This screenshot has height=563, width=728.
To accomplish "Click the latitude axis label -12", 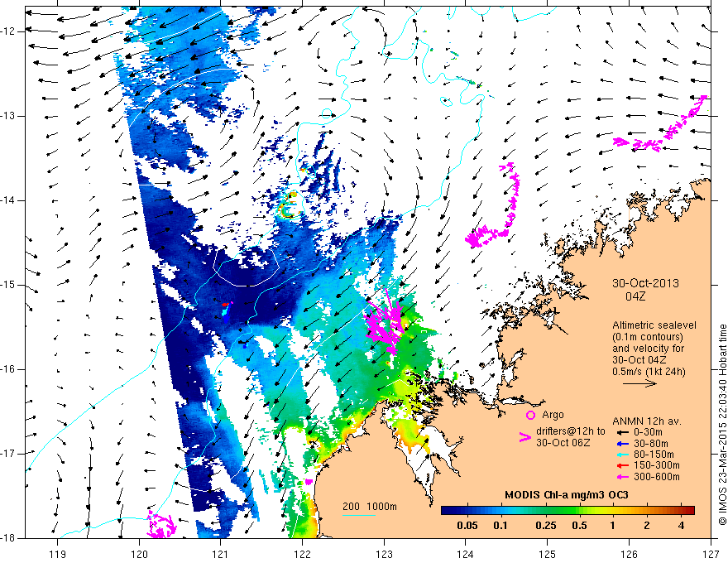I will click(x=9, y=31).
